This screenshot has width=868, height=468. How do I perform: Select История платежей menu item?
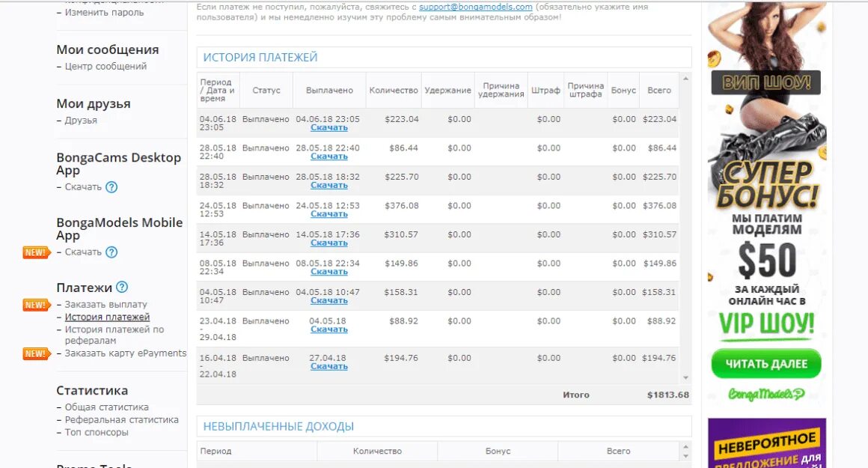click(x=108, y=317)
